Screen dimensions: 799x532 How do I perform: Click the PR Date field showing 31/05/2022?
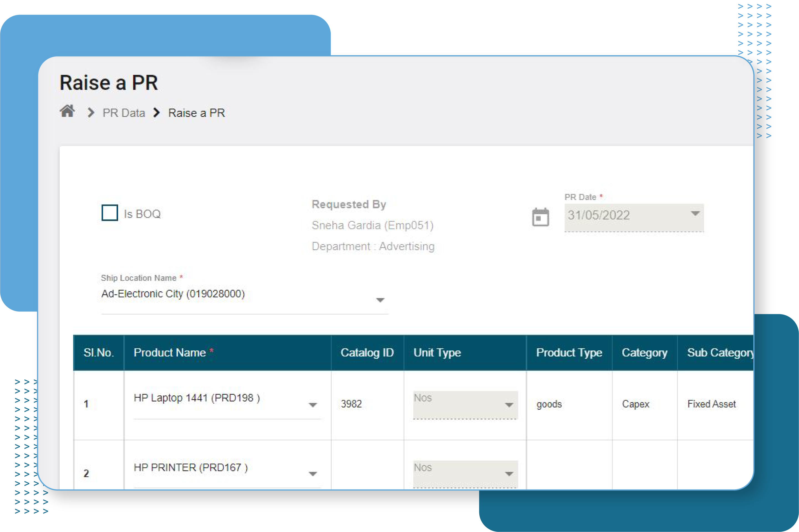pos(598,214)
